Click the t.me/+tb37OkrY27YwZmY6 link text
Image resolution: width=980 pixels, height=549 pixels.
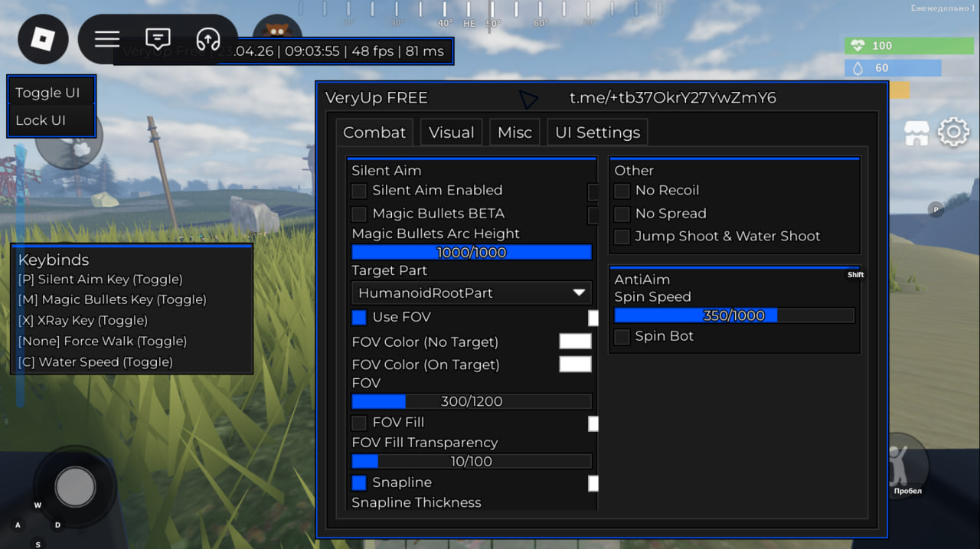673,98
